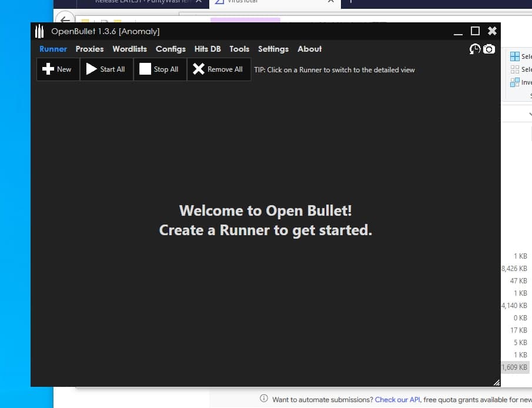Click the window resize grip at bottom corner
Screen dimensions: 532x408
click(496, 382)
